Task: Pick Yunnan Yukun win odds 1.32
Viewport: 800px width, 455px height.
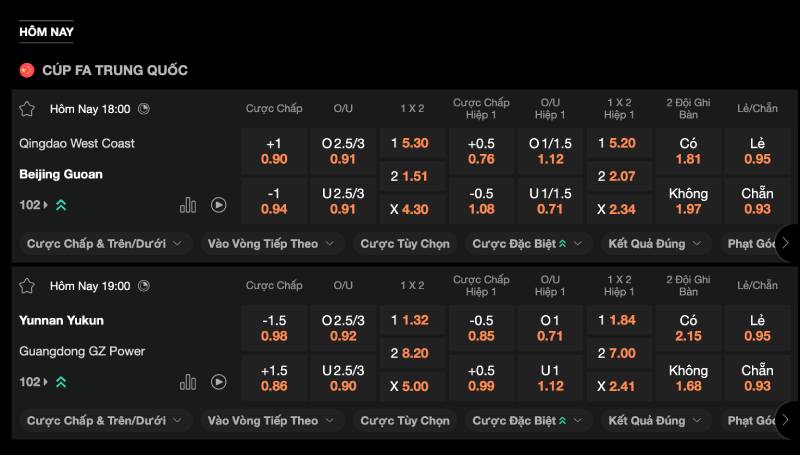Action: [413, 320]
